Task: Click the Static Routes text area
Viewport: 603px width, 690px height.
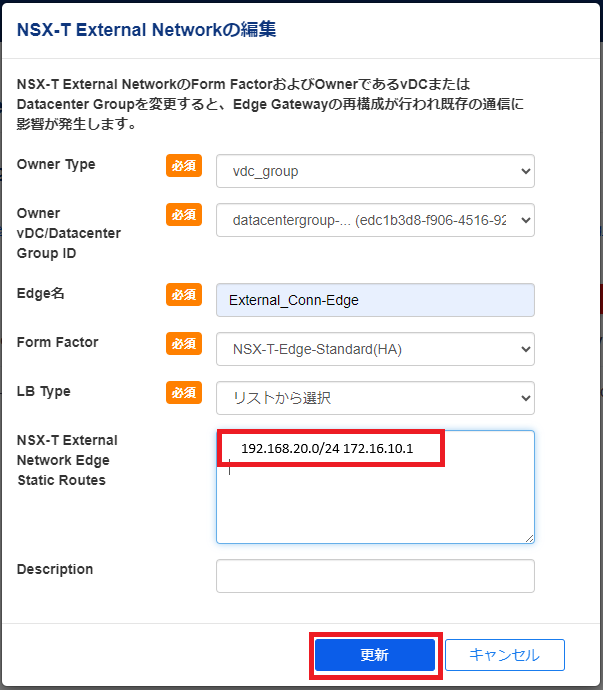Action: [x=375, y=487]
